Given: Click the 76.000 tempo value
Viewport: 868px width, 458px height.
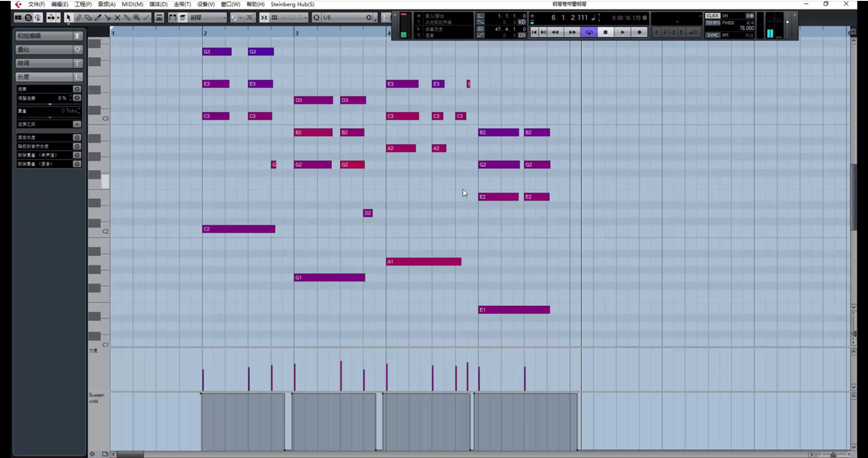Looking at the screenshot, I should (x=746, y=28).
